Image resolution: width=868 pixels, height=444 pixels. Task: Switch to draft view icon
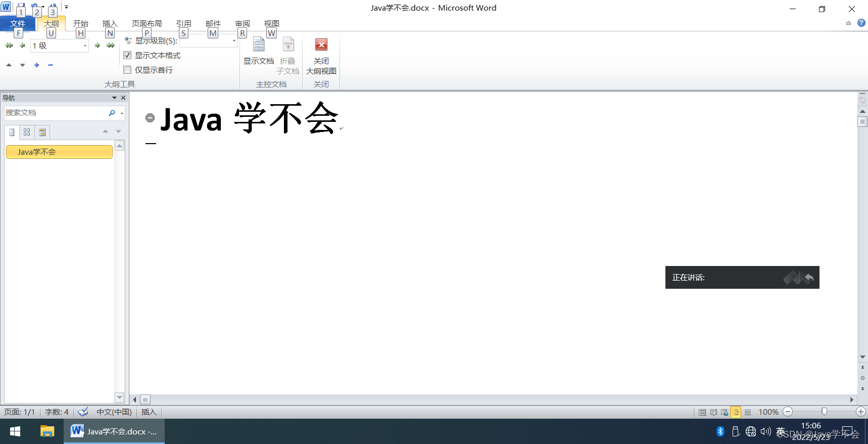[x=748, y=412]
